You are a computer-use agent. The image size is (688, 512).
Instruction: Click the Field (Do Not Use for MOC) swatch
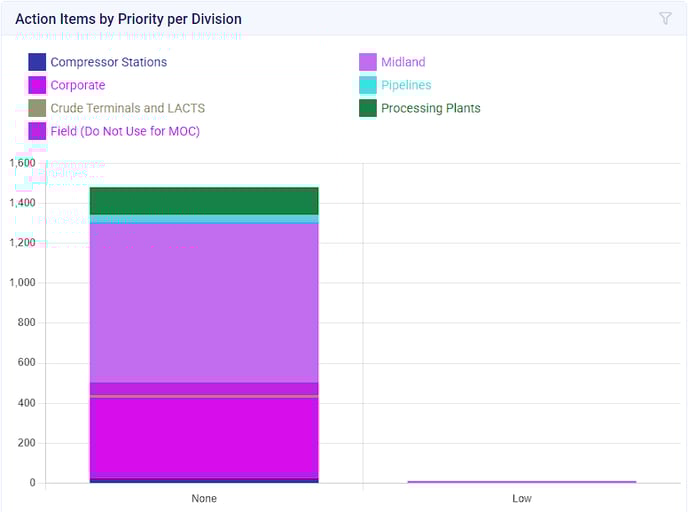point(37,131)
